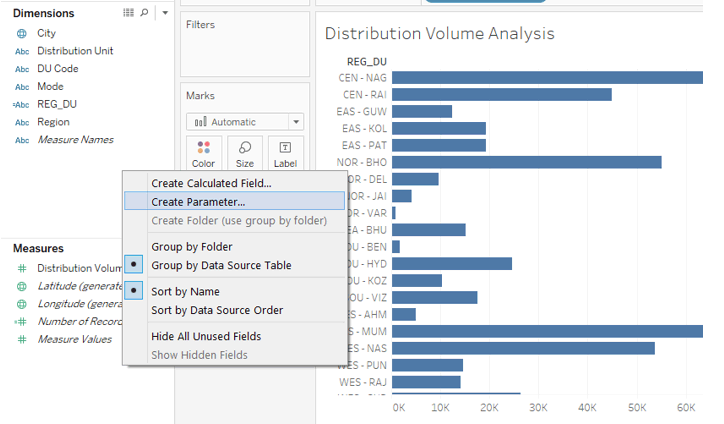Click the calculated Abc icon beside REG_DU
The image size is (724, 424).
click(x=21, y=104)
